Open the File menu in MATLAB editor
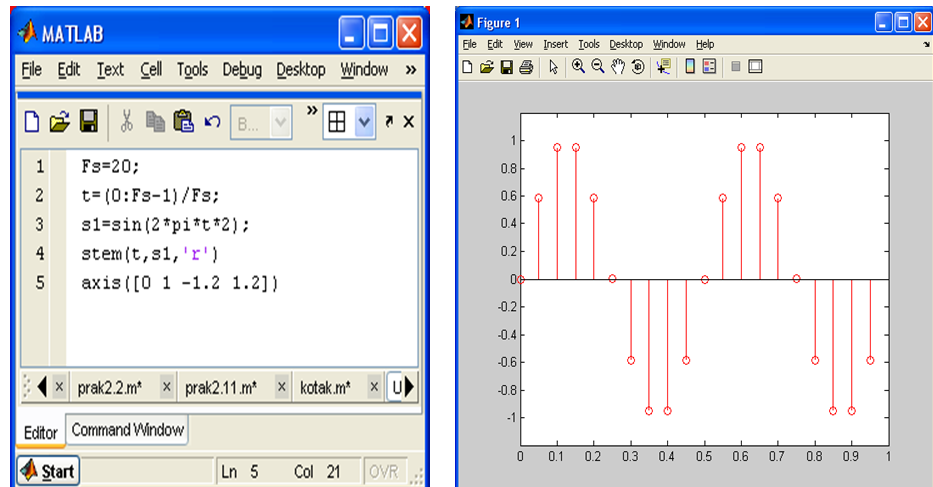 32,70
